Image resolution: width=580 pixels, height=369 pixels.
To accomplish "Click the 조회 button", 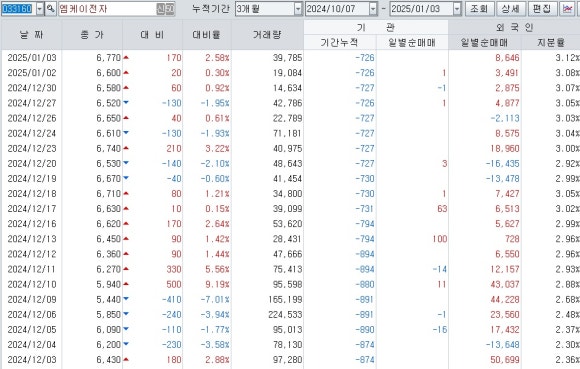I will tap(479, 9).
